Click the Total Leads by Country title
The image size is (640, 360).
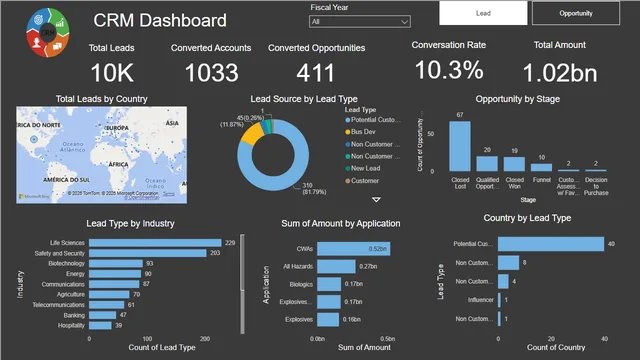[x=102, y=99]
